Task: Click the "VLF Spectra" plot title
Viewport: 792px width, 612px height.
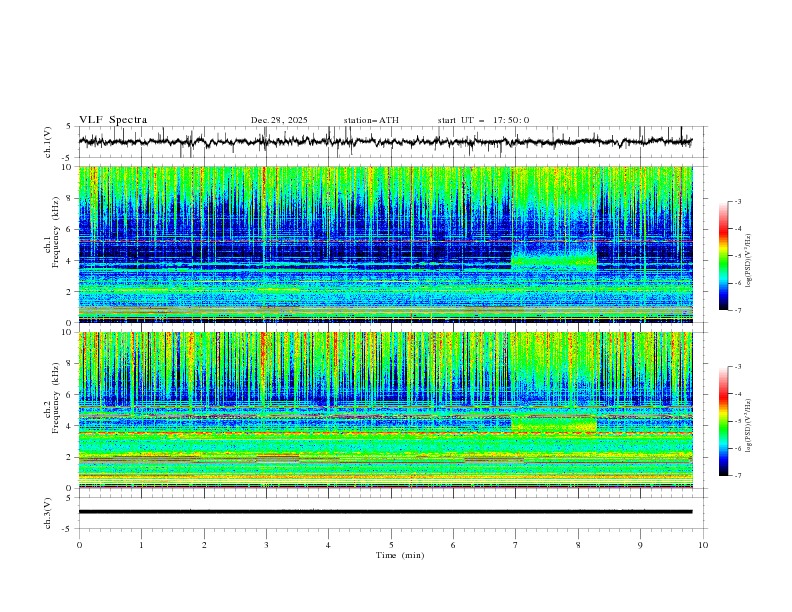Action: 113,120
